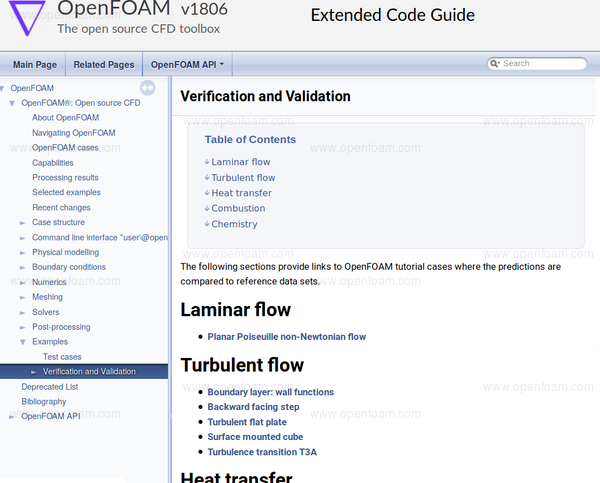
Task: Open Recent changes in sidebar
Action: [x=61, y=207]
